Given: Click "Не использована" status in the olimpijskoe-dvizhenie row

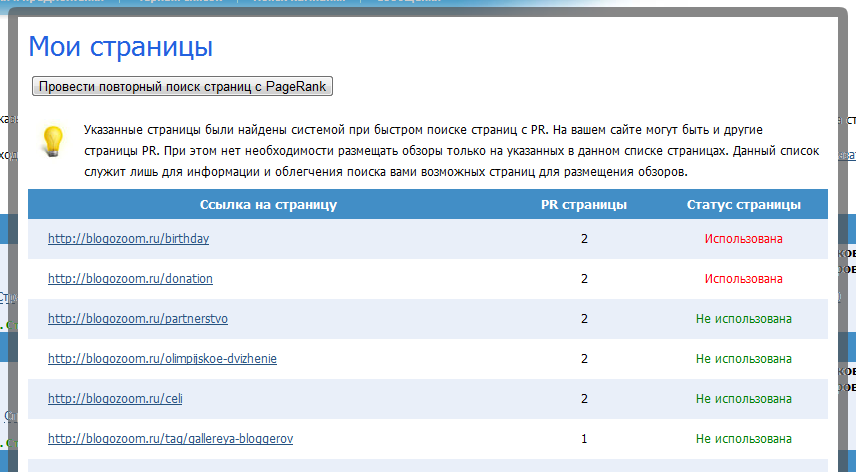Looking at the screenshot, I should [x=743, y=359].
